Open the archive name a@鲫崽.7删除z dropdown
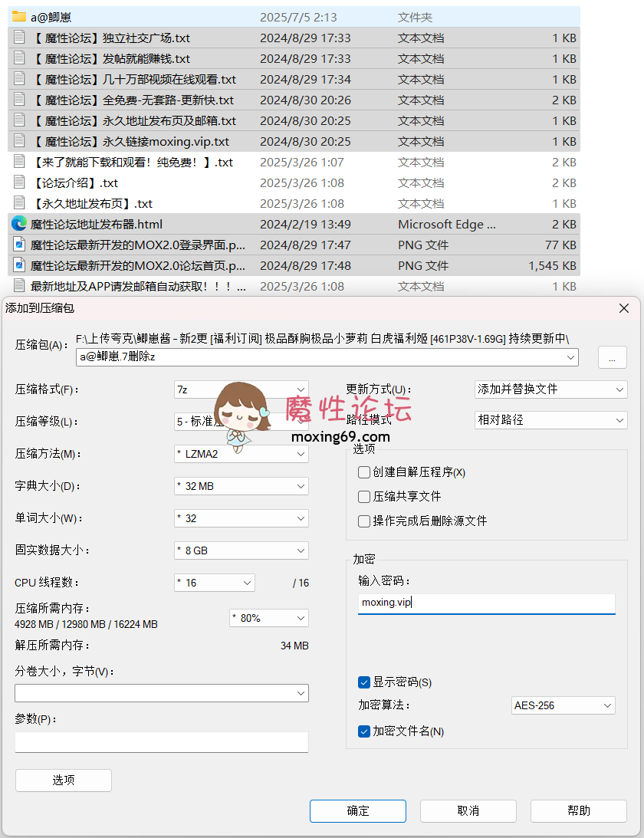This screenshot has height=838, width=644. click(x=570, y=357)
